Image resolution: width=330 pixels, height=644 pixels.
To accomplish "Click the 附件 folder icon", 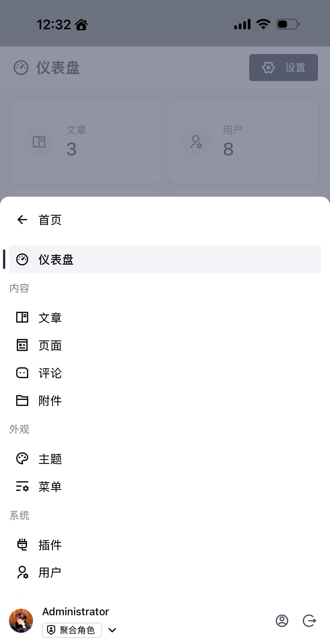I will [x=22, y=401].
